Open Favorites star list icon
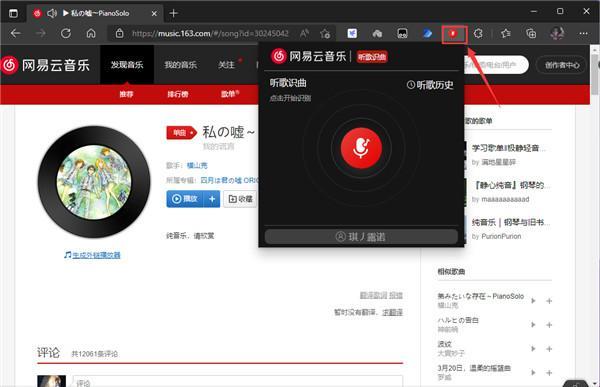The width and height of the screenshot is (600, 387). click(505, 34)
